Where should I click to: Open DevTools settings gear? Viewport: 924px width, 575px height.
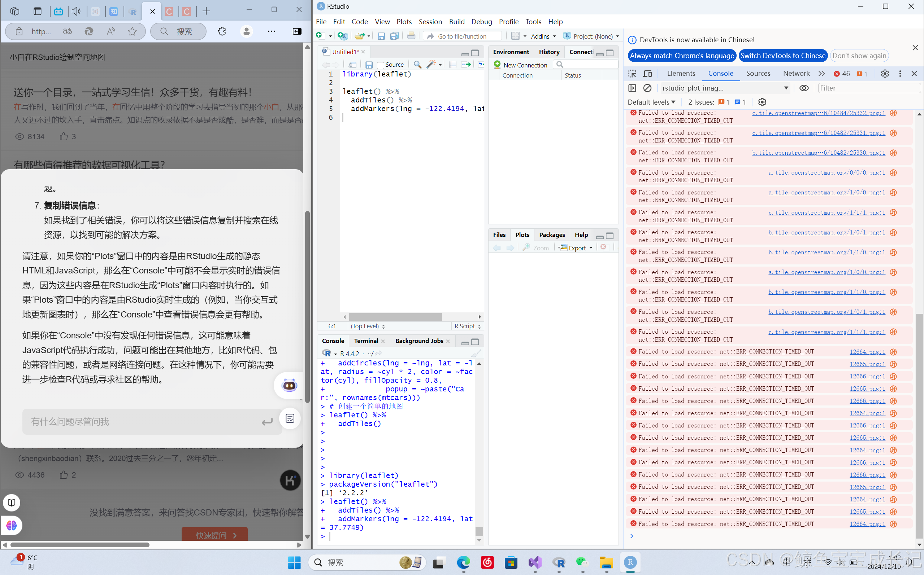tap(885, 74)
